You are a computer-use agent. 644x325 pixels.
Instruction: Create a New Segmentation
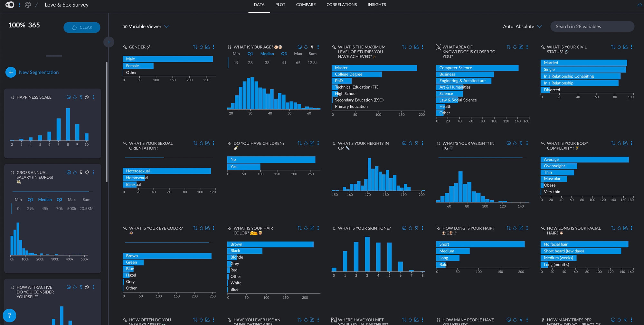point(32,72)
